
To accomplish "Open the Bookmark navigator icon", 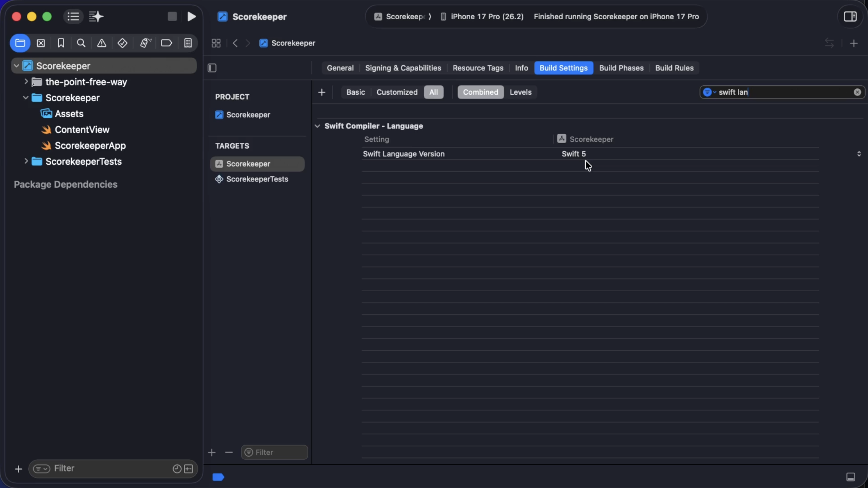I will [x=61, y=43].
